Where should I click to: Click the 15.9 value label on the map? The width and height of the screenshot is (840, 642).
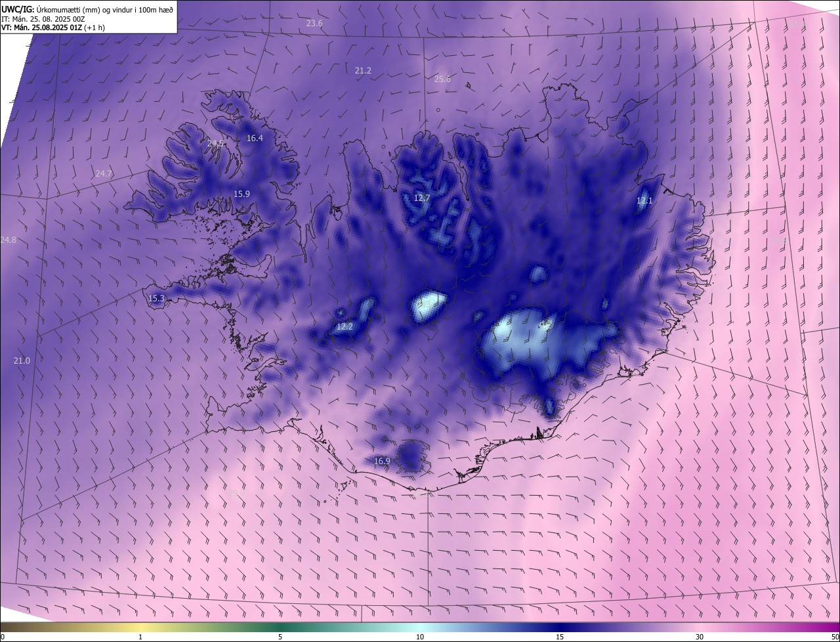(241, 194)
